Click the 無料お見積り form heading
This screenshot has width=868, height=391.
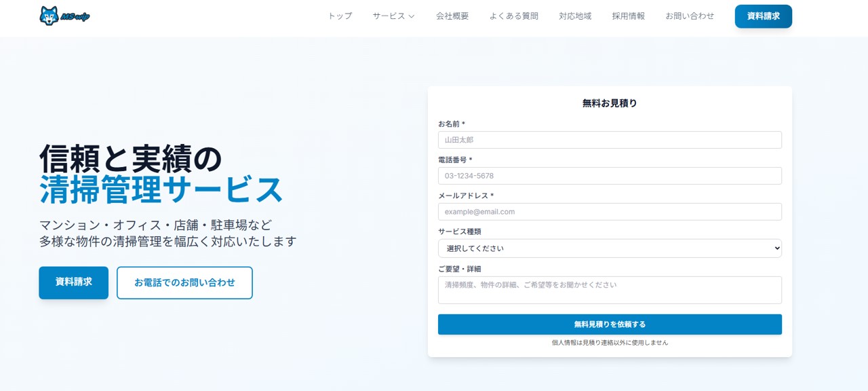[610, 103]
